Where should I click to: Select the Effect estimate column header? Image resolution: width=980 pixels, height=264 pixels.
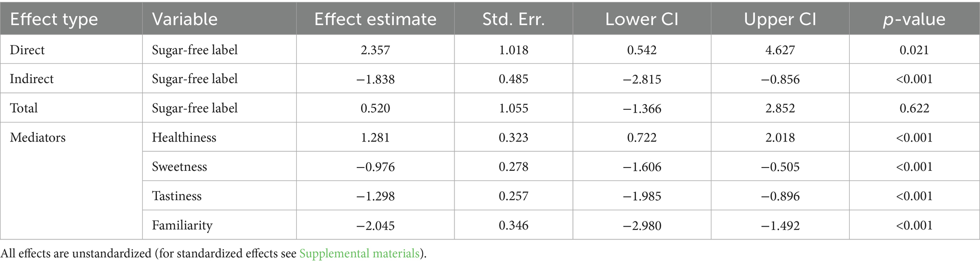click(375, 19)
